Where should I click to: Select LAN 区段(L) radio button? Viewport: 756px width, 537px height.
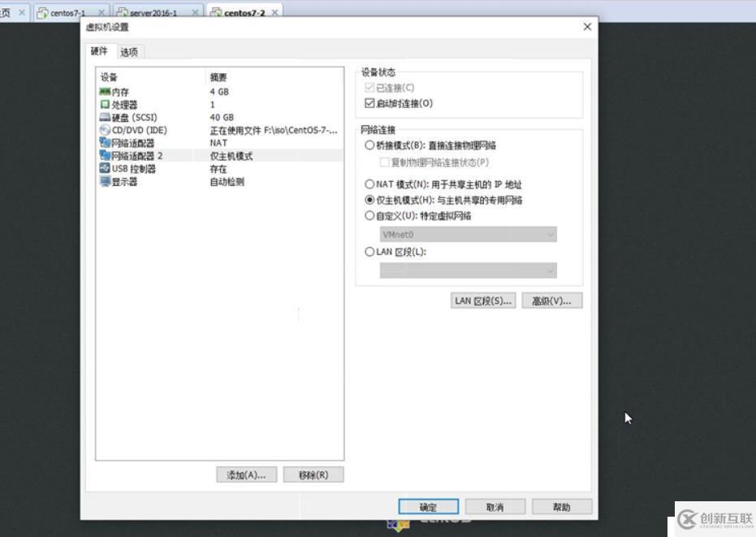(369, 252)
